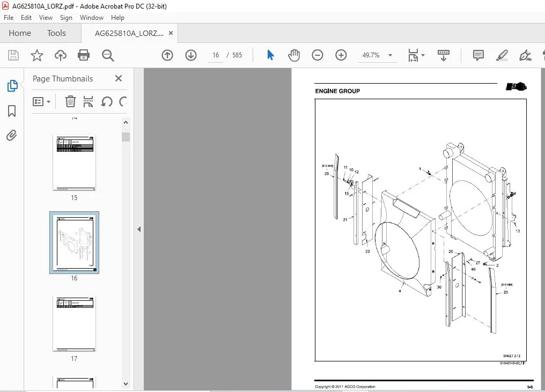Activate the Selection arrow tool
The height and width of the screenshot is (392, 545).
click(270, 55)
